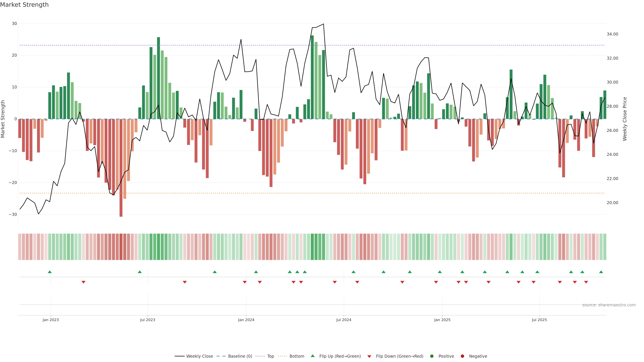
Task: Click the Market Strength y-axis title
Action: tap(3, 119)
